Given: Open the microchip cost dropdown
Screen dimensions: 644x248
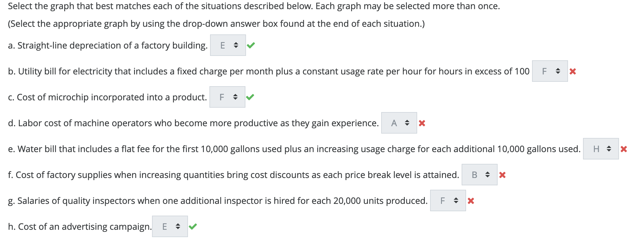Looking at the screenshot, I should (227, 97).
